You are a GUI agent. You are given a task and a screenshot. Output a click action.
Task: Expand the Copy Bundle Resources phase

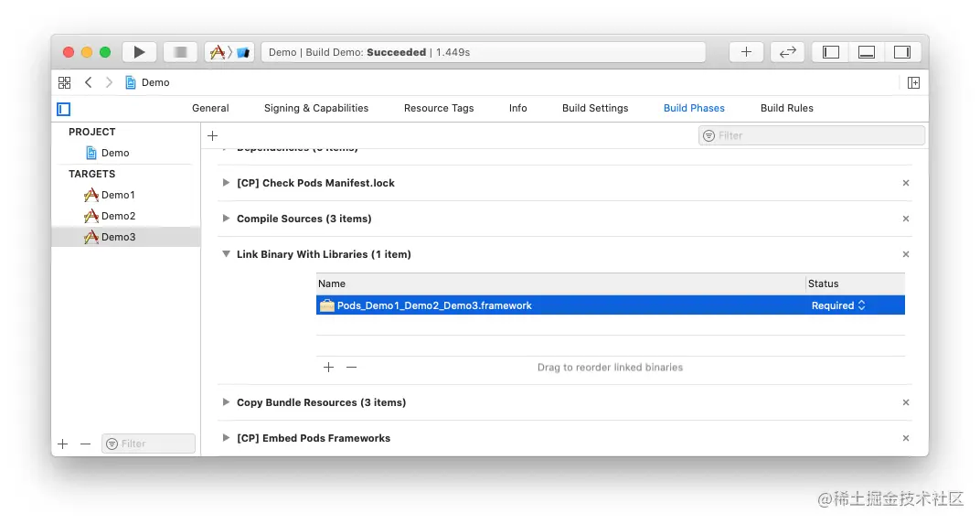tap(226, 402)
